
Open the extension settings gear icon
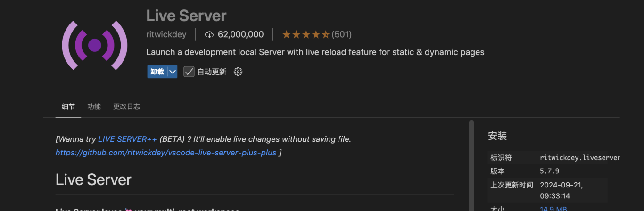pos(238,72)
